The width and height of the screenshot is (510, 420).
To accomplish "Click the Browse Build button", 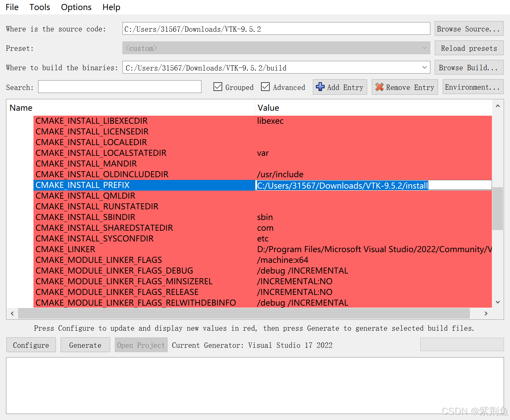I will pyautogui.click(x=469, y=68).
